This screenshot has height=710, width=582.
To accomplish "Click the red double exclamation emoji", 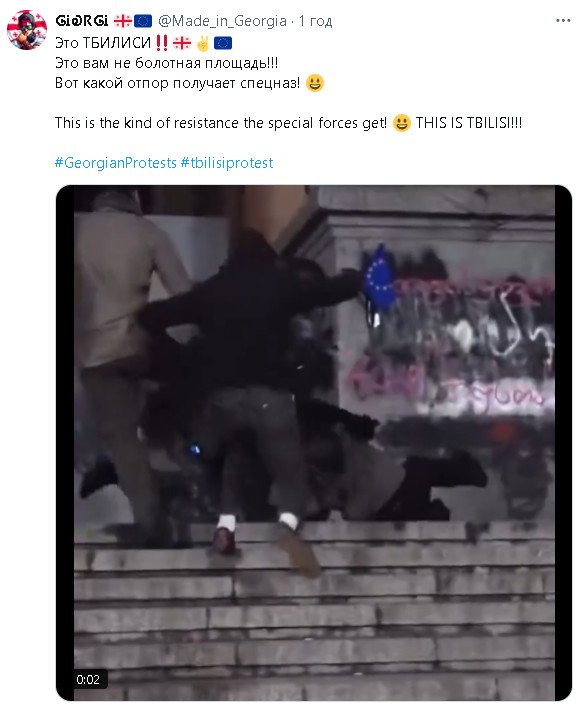I will (x=161, y=43).
